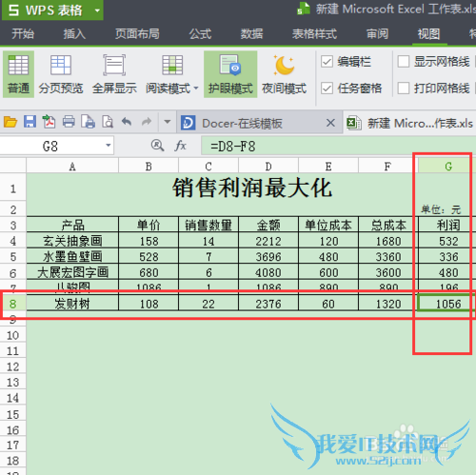This screenshot has width=476, height=475.
Task: Open WPS 表格 application menu arrow
Action: pyautogui.click(x=97, y=10)
